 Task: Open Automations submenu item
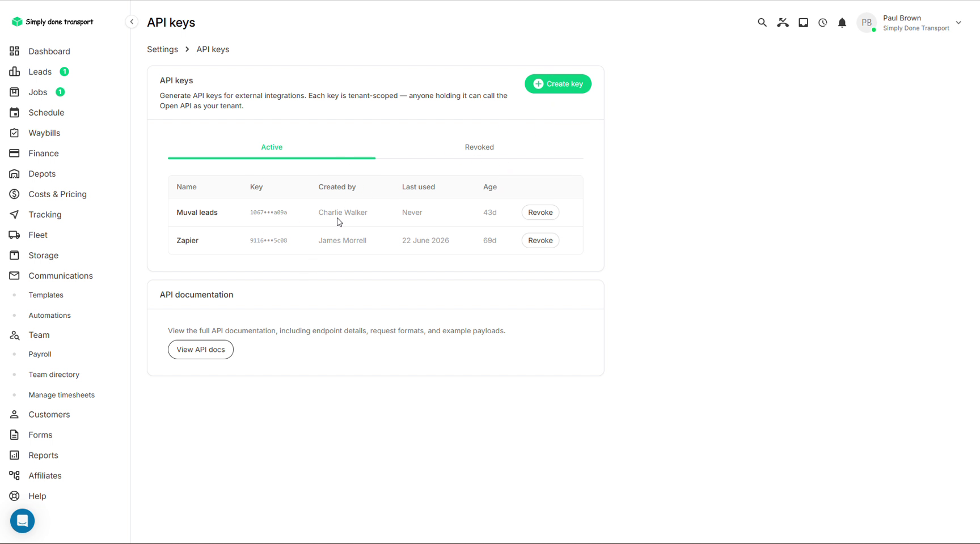[49, 316]
